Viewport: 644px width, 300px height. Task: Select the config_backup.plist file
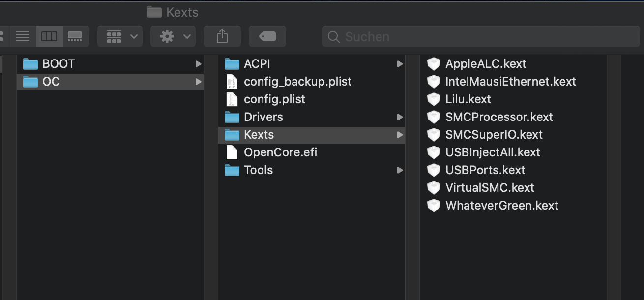297,82
